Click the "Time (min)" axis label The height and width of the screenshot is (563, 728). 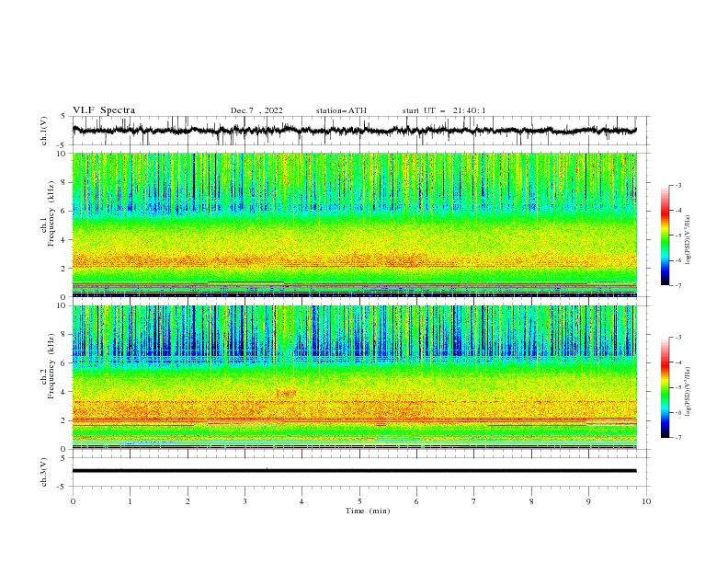368,511
